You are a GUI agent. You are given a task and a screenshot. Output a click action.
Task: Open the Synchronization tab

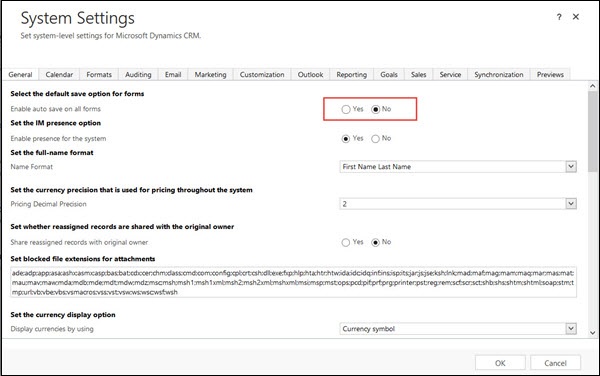point(499,75)
